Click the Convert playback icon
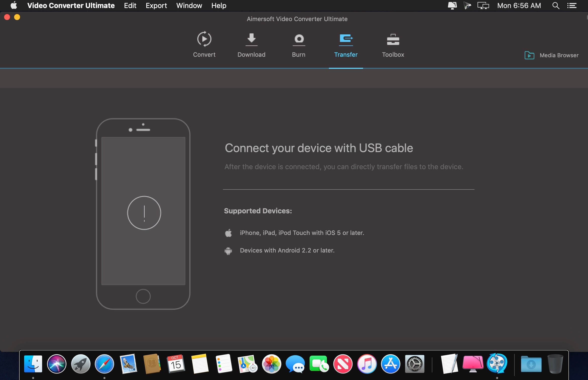This screenshot has width=588, height=380. [204, 39]
